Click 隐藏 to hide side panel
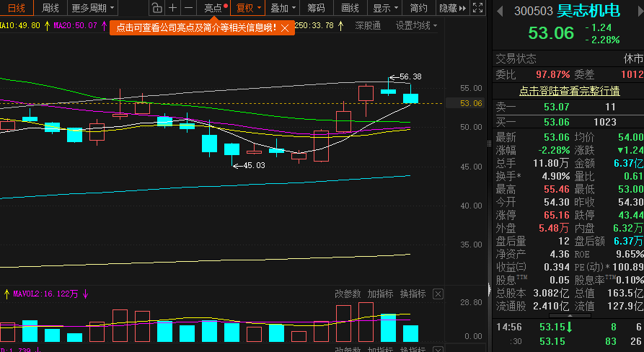644x352 pixels. pos(453,8)
